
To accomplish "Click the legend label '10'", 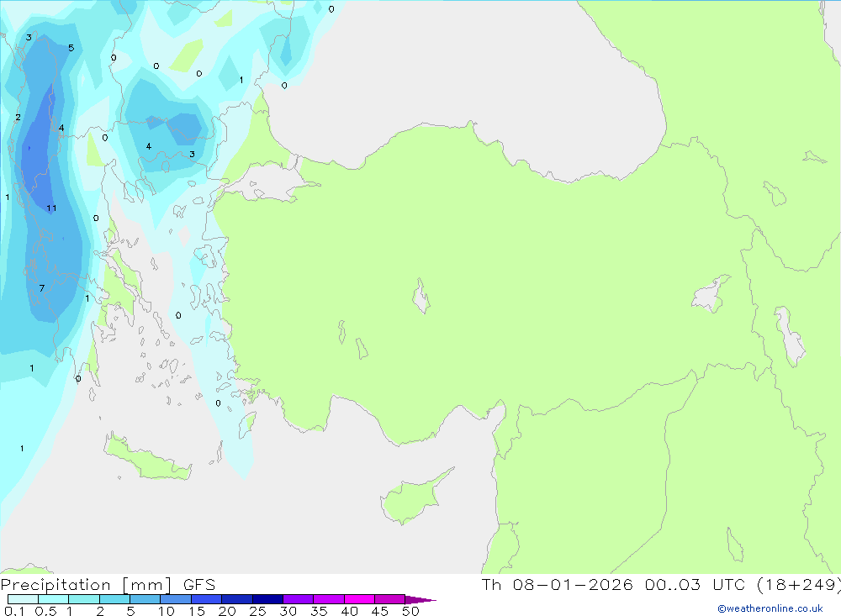I will coord(167,611).
